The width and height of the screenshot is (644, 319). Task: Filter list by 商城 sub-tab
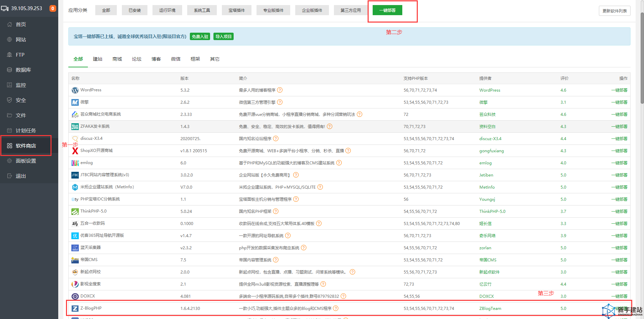117,59
